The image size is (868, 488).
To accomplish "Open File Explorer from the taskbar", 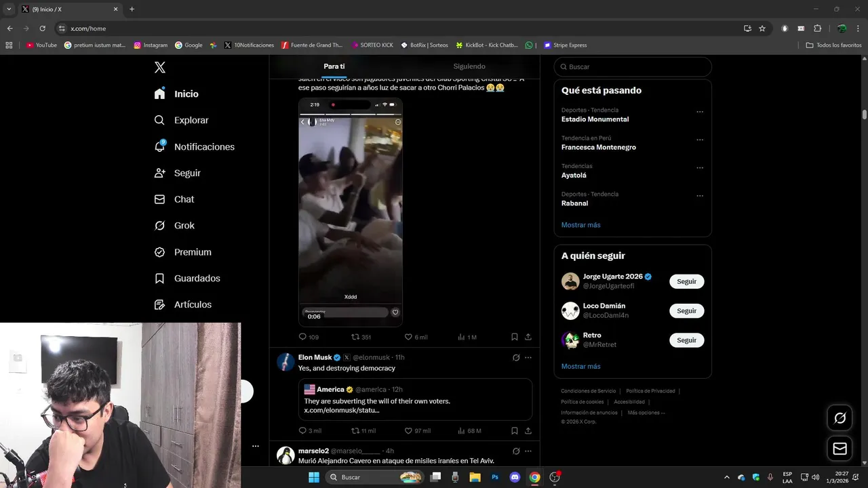I will (475, 477).
